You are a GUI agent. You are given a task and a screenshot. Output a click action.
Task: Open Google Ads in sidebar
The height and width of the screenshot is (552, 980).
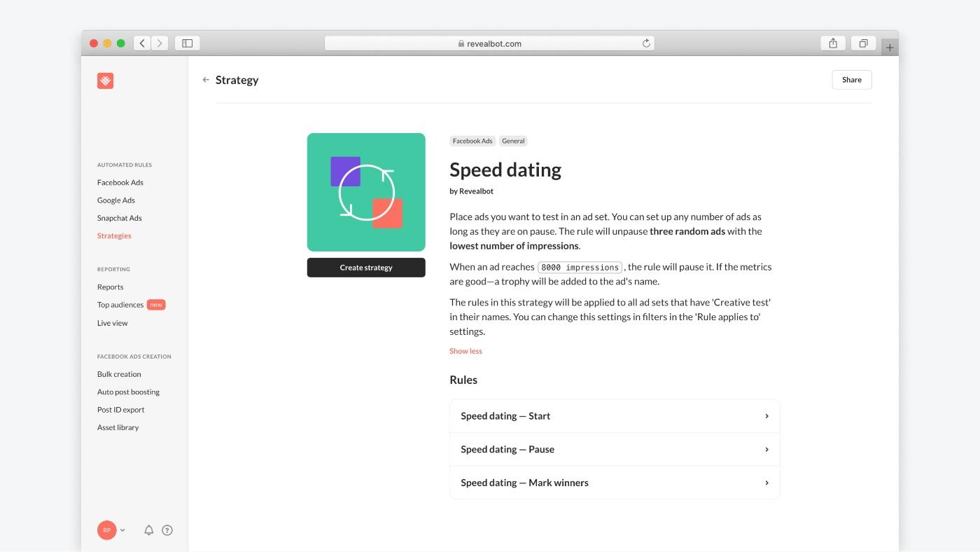tap(116, 200)
